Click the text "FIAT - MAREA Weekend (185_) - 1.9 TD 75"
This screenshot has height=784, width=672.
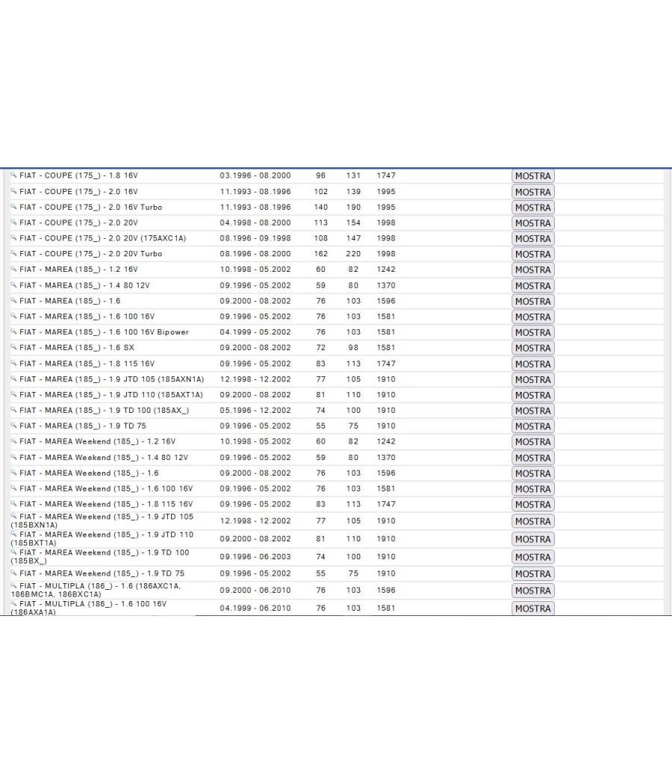tap(102, 573)
